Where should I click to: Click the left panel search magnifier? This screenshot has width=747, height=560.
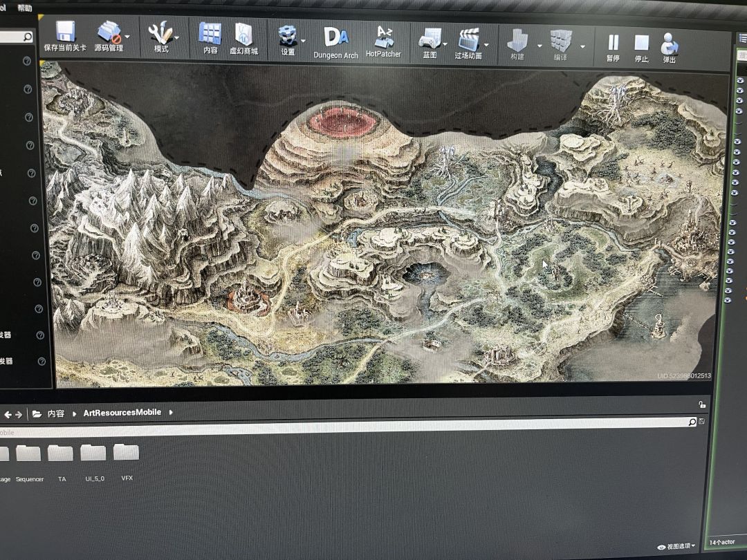tap(28, 37)
